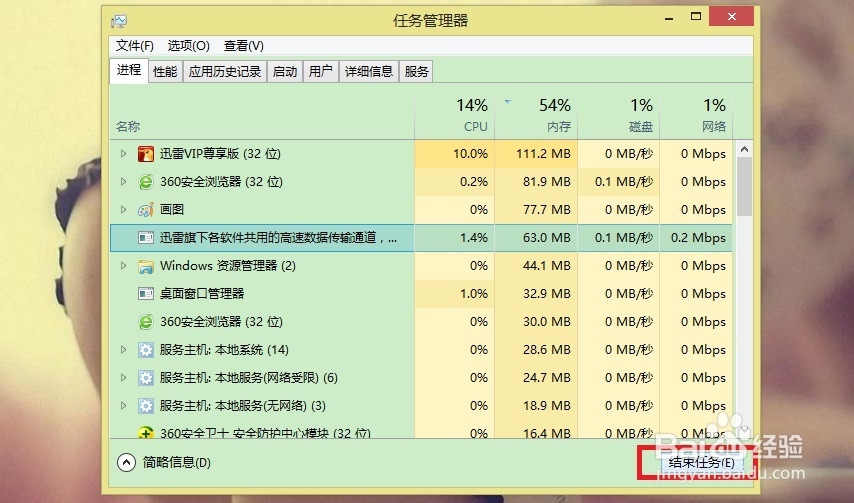This screenshot has width=854, height=503.
Task: Sort by the CPU column header
Action: coord(454,117)
